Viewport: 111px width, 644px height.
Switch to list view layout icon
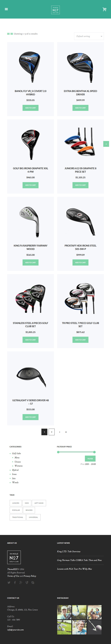12,34
